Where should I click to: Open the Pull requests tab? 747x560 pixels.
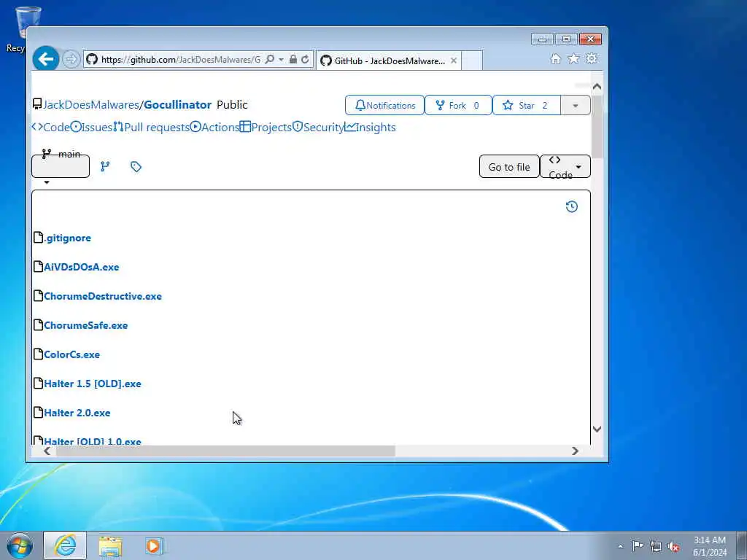(152, 127)
